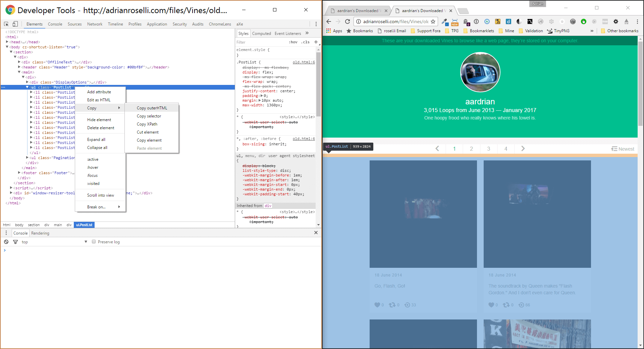Click the green circle extension icon
The image size is (644, 349).
pos(584,21)
